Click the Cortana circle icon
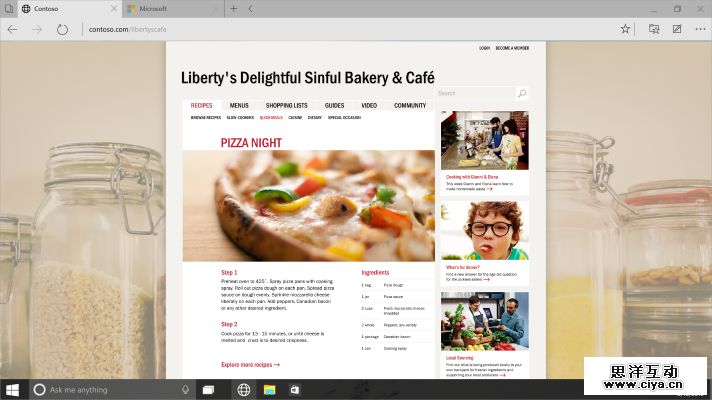The image size is (712, 400). point(40,390)
